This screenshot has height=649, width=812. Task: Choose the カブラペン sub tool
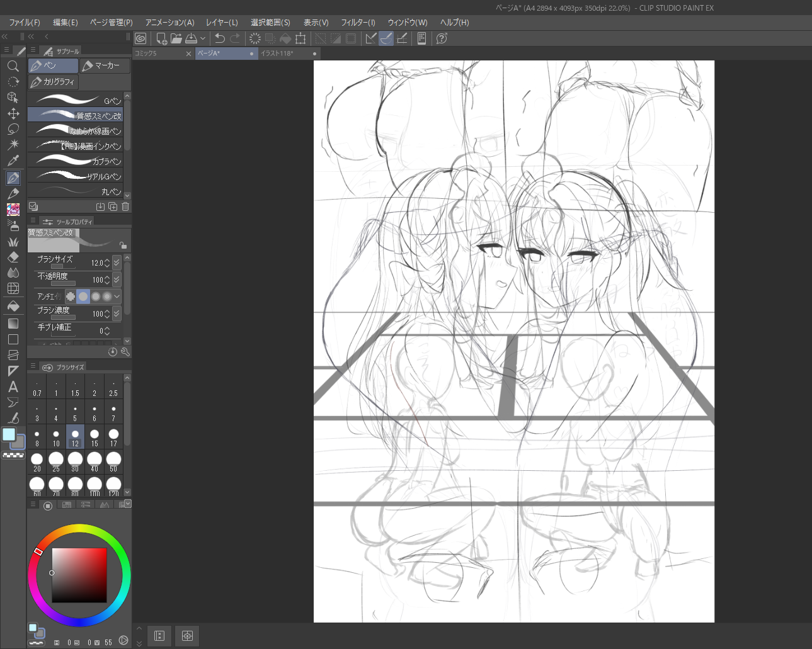tap(75, 161)
